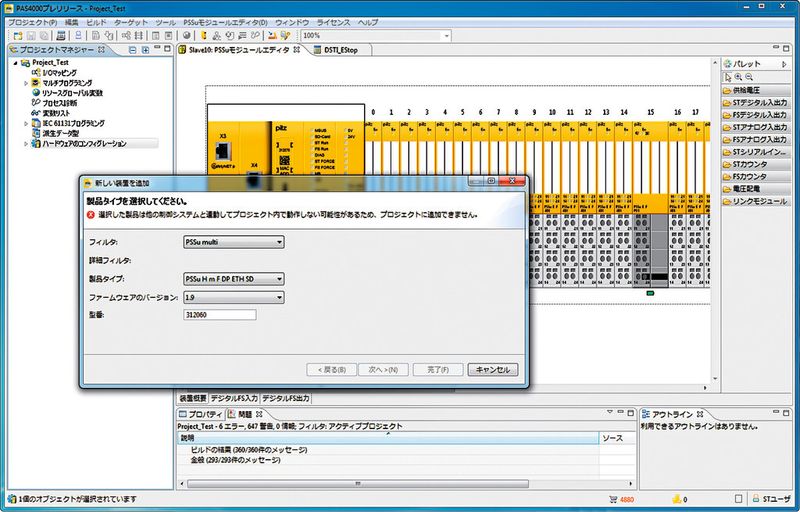Screen dimensions: 800x512
Task: Switch to the デジタルFS入力 tab
Action: click(x=234, y=398)
